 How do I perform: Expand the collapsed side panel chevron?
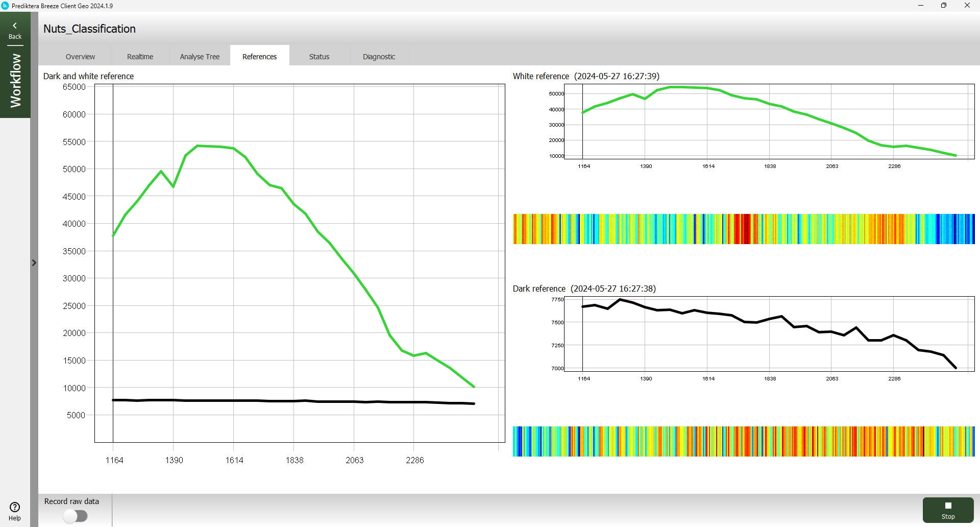tap(34, 263)
